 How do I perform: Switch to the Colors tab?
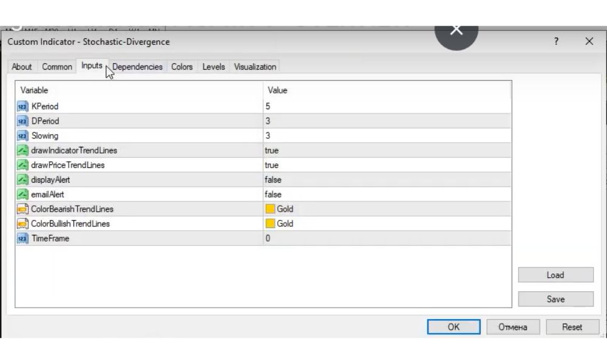click(x=181, y=67)
